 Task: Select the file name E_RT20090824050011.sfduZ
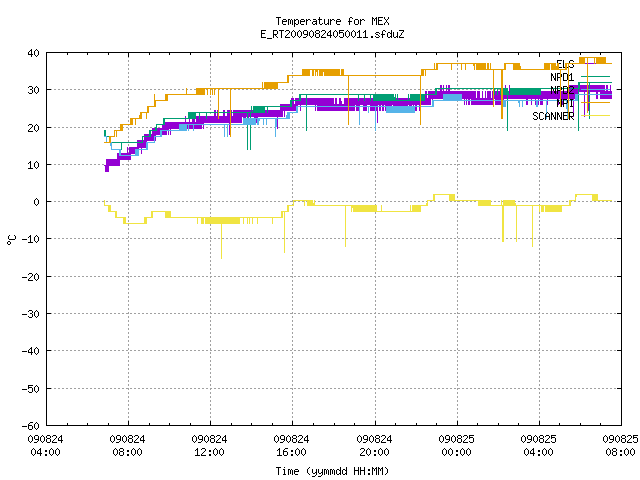coord(332,34)
